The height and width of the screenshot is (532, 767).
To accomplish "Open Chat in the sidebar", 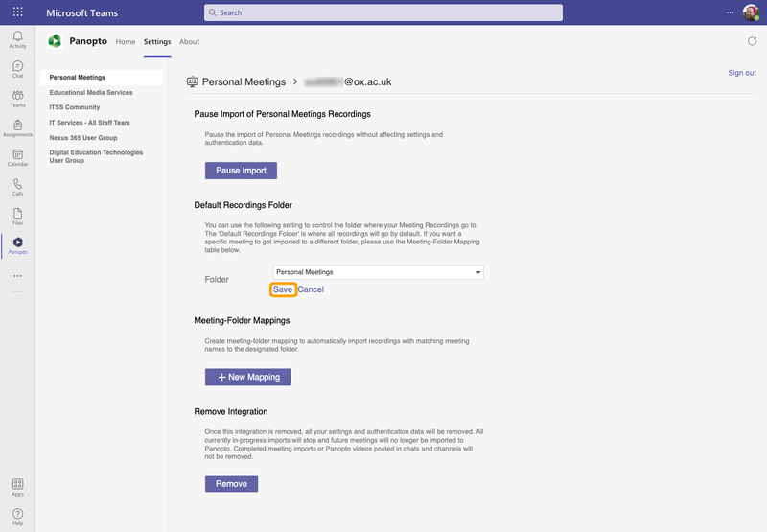I will [x=17, y=69].
